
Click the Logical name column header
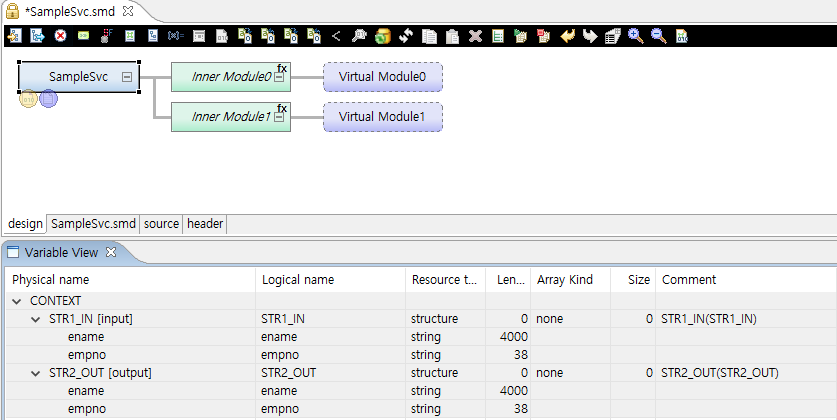click(297, 280)
